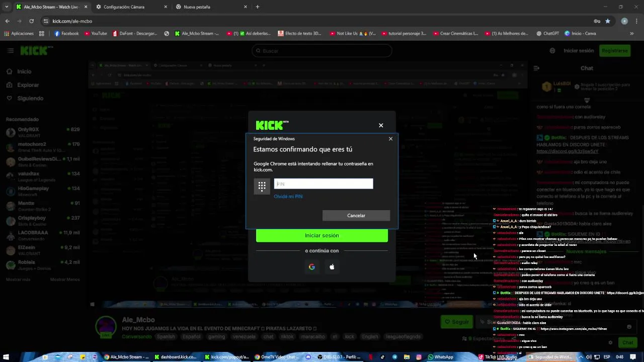Open chat settings gear icon

point(611,343)
